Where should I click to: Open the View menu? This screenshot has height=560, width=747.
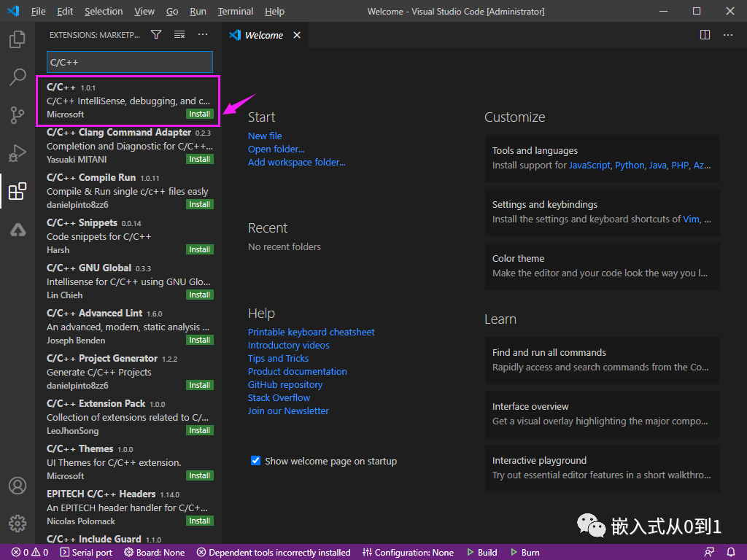tap(144, 12)
